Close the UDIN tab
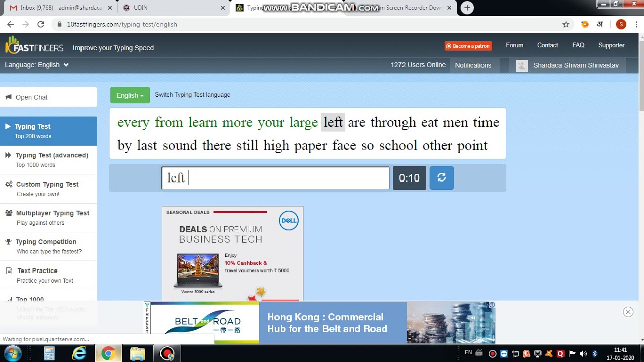The width and height of the screenshot is (644, 362). point(223,8)
